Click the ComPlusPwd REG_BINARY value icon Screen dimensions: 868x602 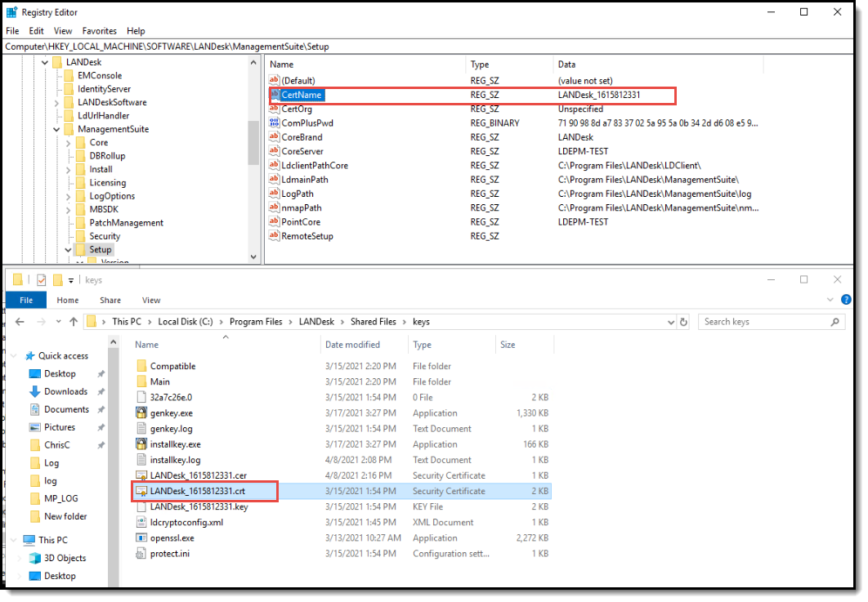274,123
